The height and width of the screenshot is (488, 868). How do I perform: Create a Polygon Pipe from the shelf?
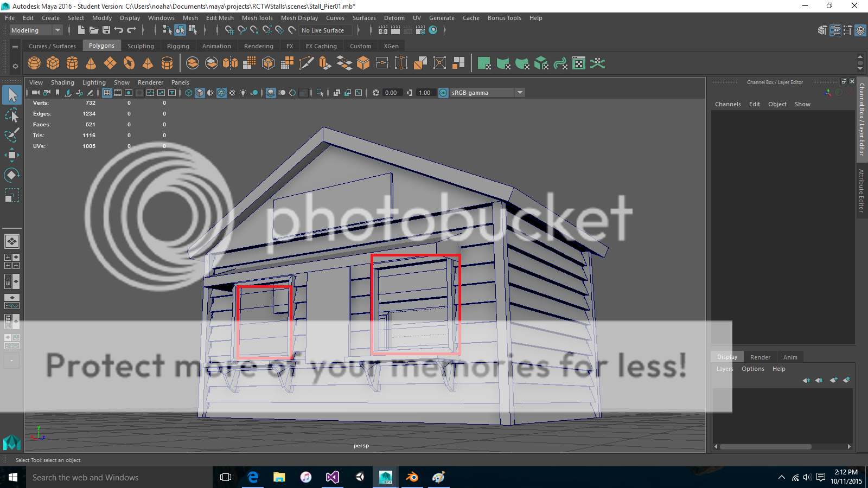click(x=167, y=63)
